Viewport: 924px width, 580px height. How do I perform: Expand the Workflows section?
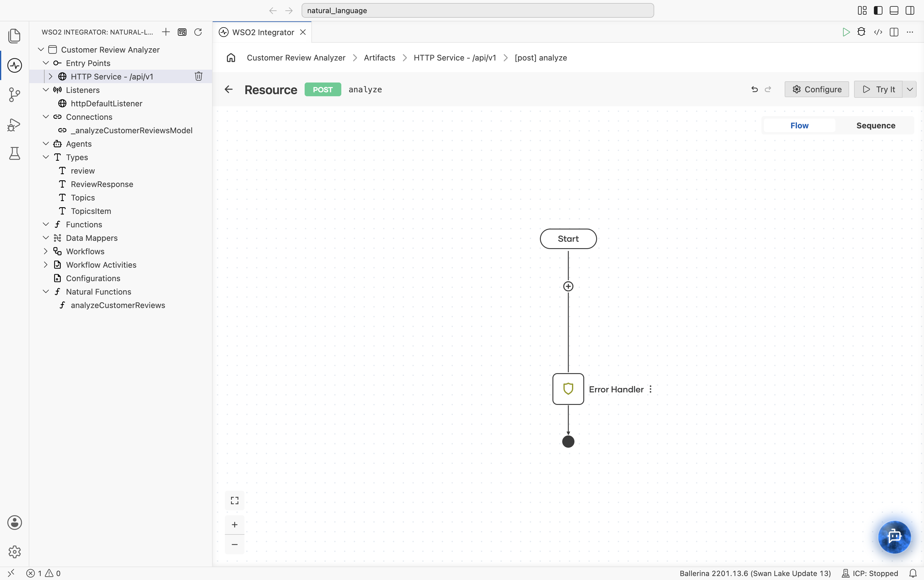tap(46, 251)
